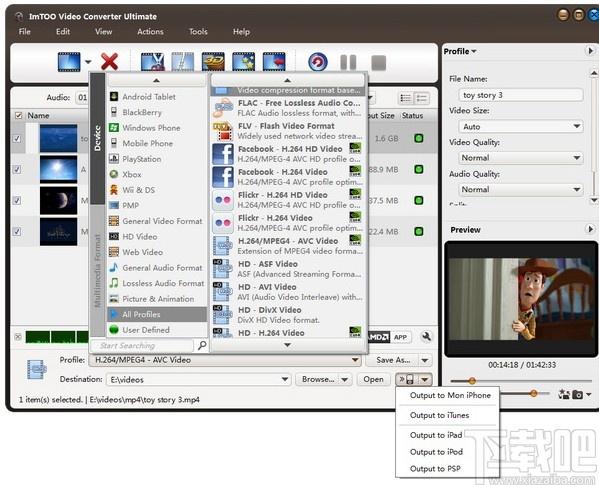The image size is (599, 485).
Task: Open the Audio Quality Normal dropdown
Action: (520, 189)
